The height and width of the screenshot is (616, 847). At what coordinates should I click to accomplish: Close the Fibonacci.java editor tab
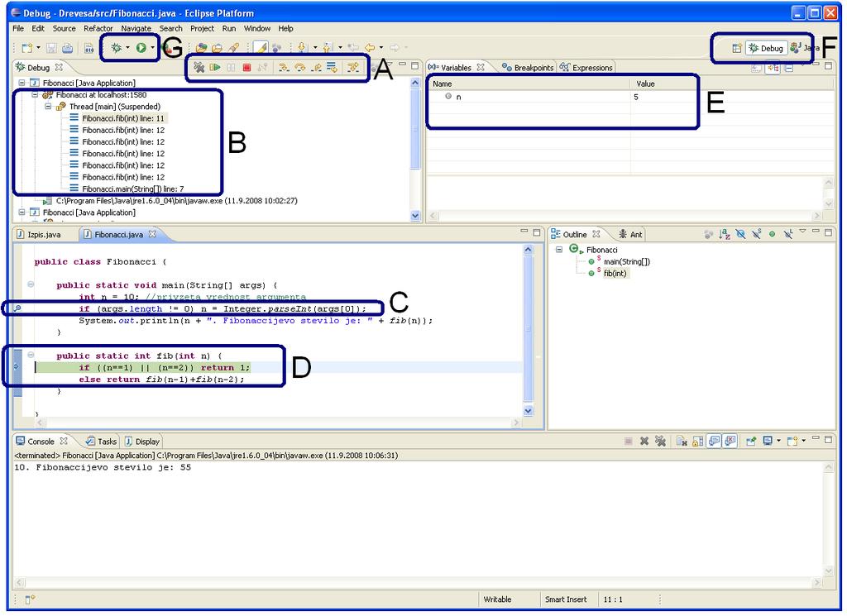pyautogui.click(x=152, y=234)
